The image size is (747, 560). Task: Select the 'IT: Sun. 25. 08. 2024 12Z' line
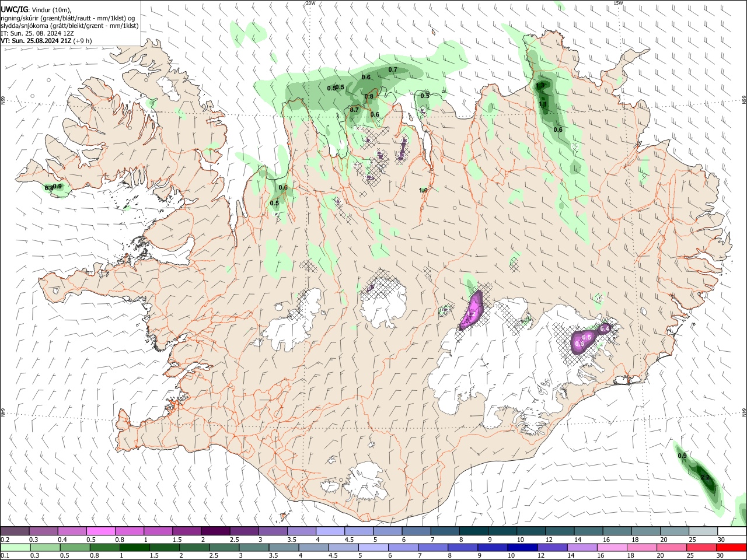coord(37,33)
